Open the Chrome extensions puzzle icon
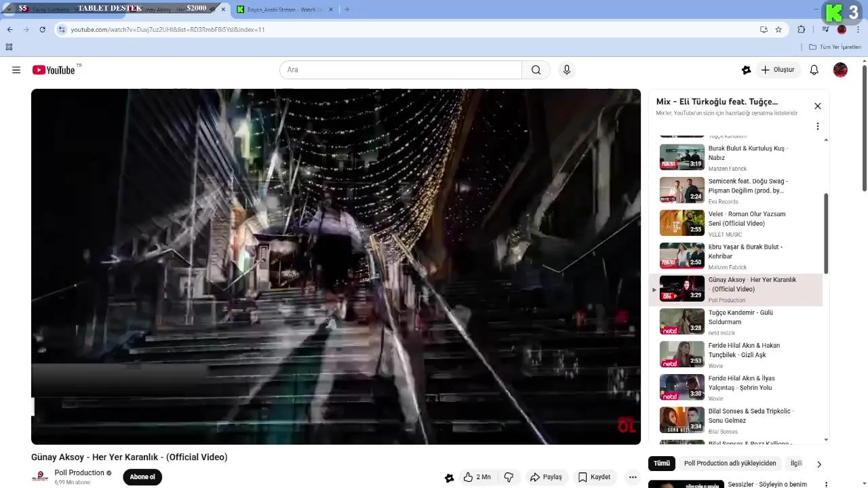 tap(802, 29)
